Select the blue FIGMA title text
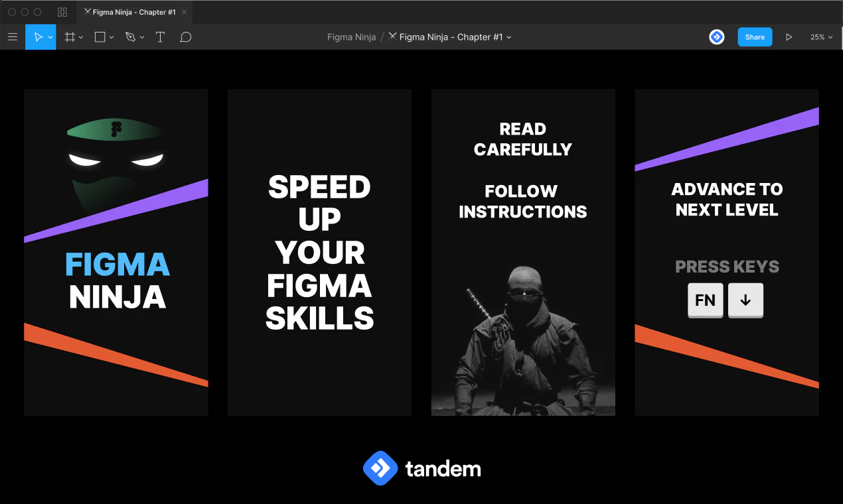Image resolution: width=843 pixels, height=504 pixels. 117,265
